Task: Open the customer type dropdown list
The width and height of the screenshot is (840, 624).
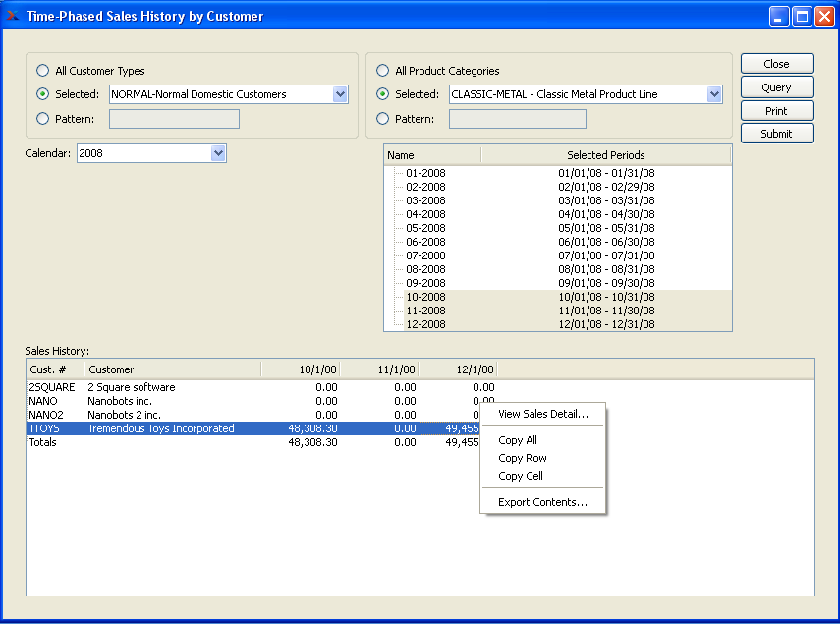Action: (340, 94)
